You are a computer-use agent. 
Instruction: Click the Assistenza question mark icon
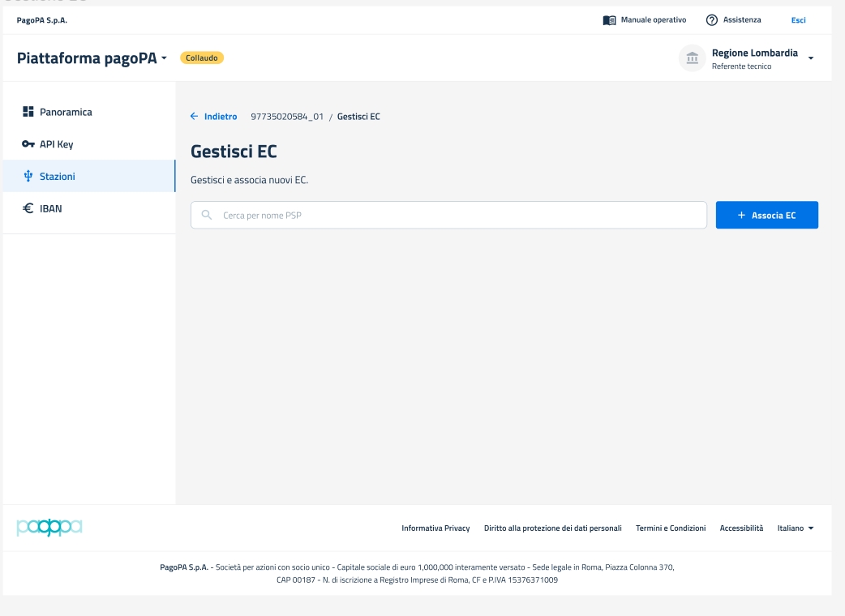tap(712, 20)
